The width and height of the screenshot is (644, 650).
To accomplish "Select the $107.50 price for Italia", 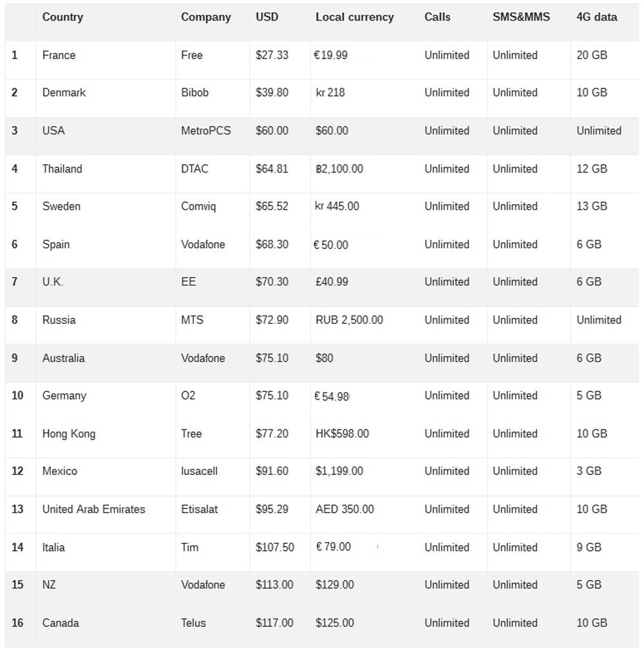I will [274, 547].
